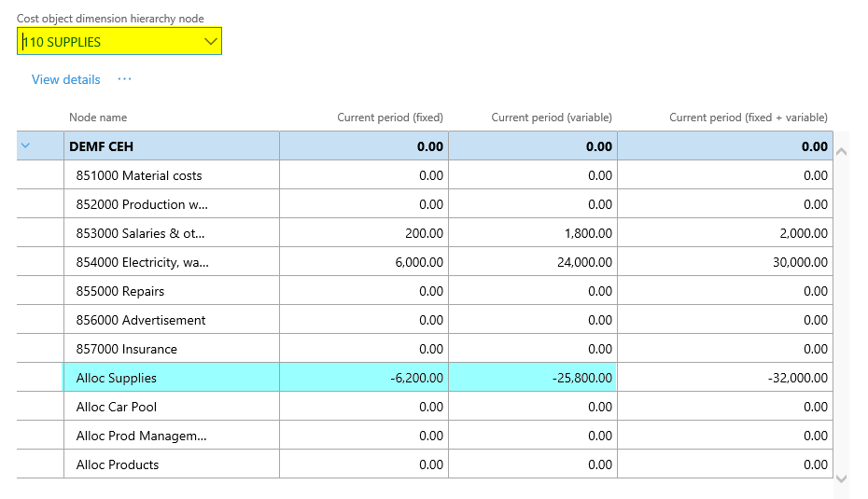Click Current period (fixed) column header
The image size is (868, 499).
[x=389, y=118]
